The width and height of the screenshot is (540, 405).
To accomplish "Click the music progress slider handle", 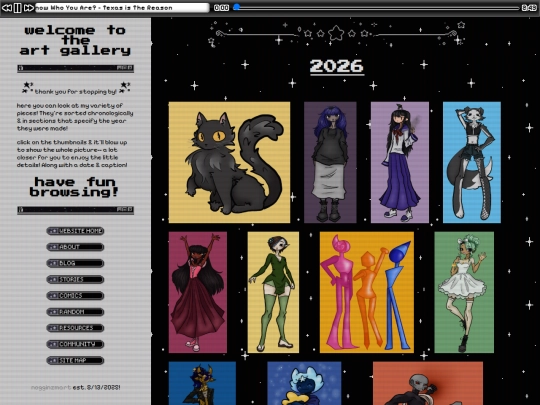I will click(237, 7).
